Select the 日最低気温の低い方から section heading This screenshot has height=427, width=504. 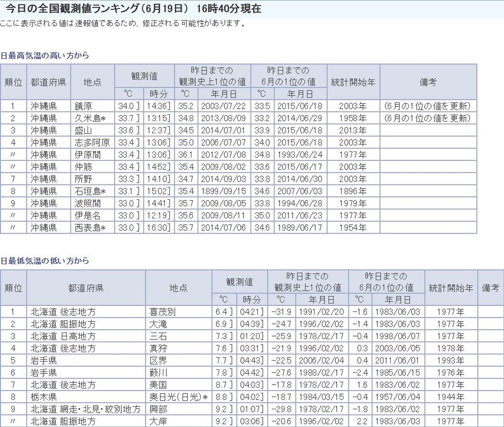tap(45, 261)
